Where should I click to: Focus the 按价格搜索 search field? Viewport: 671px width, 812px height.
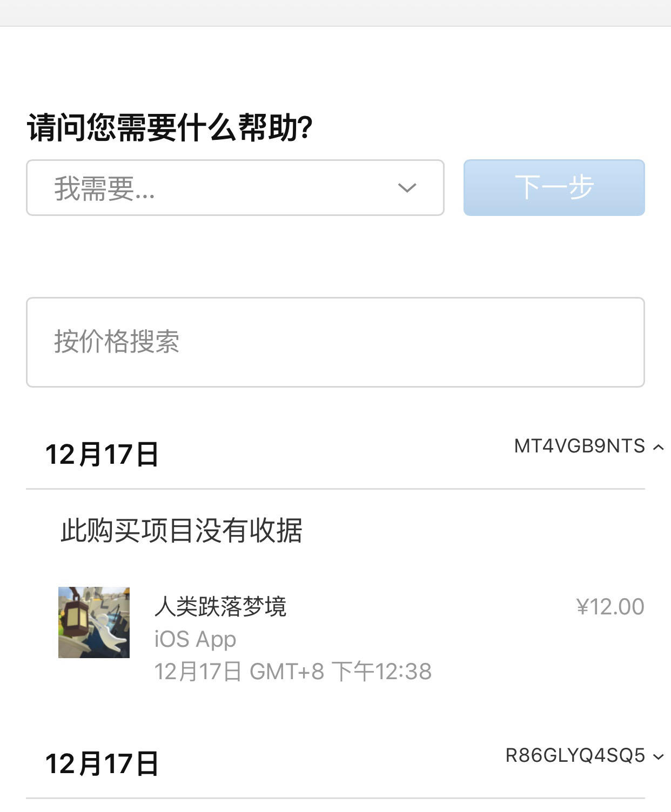(335, 342)
